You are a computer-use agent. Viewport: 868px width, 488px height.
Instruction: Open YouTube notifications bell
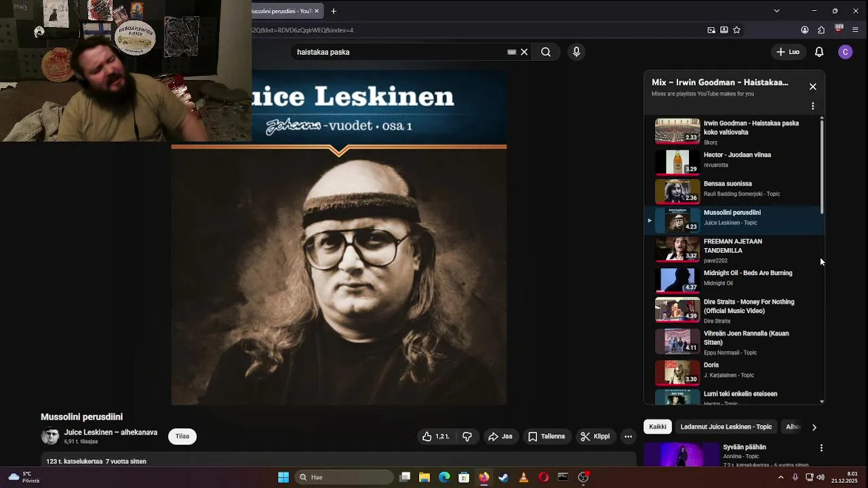819,52
